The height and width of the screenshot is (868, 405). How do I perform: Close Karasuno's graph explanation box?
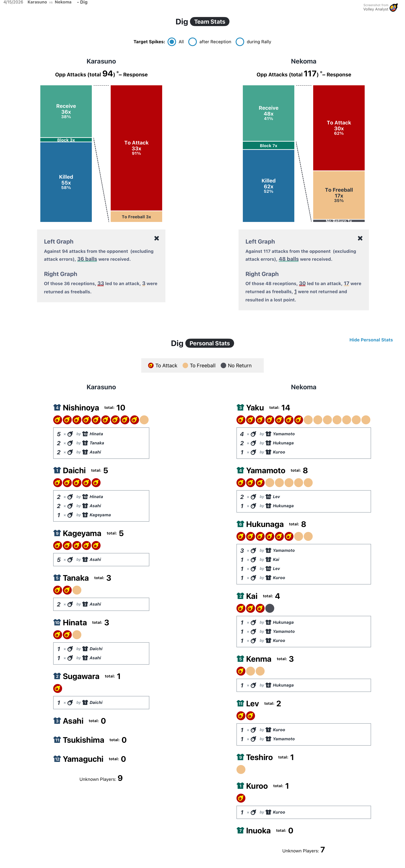click(157, 238)
